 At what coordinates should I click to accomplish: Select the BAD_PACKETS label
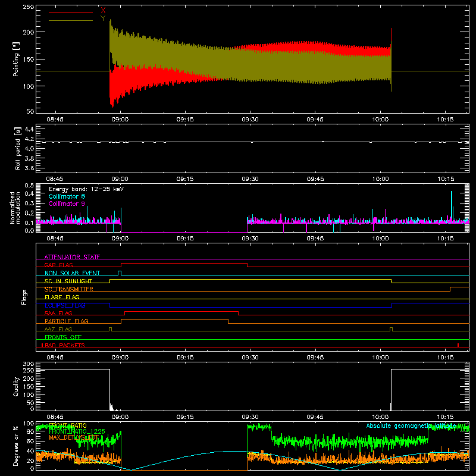64,345
